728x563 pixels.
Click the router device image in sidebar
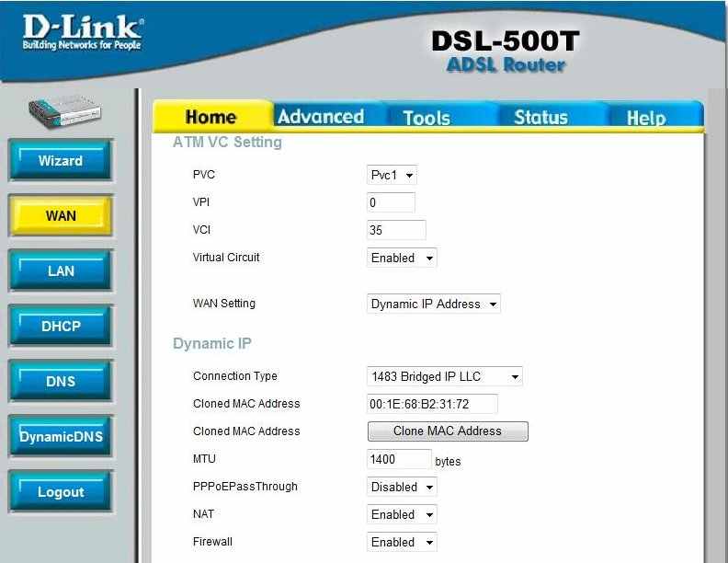pos(64,112)
